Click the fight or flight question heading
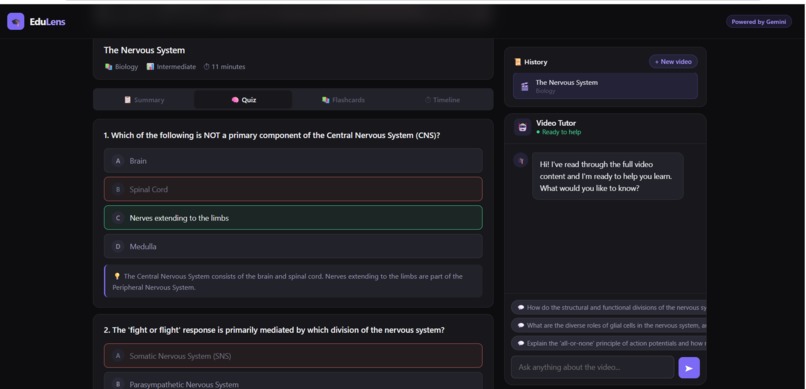 274,330
